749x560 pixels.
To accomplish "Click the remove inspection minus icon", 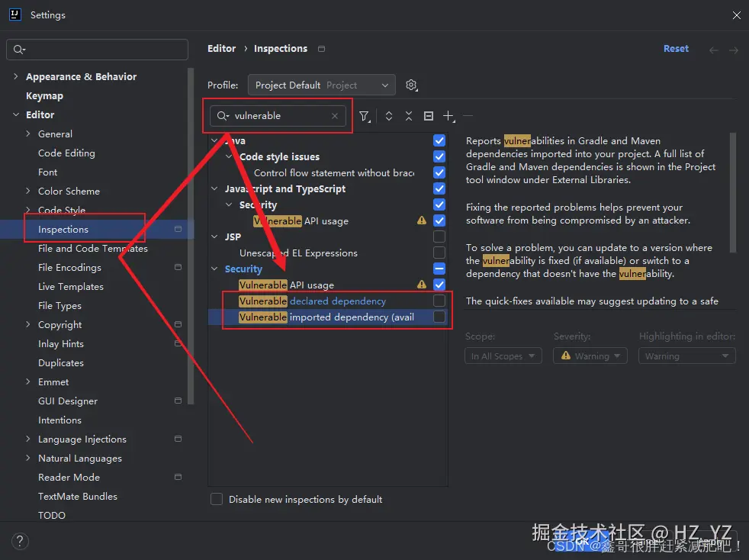I will click(468, 116).
